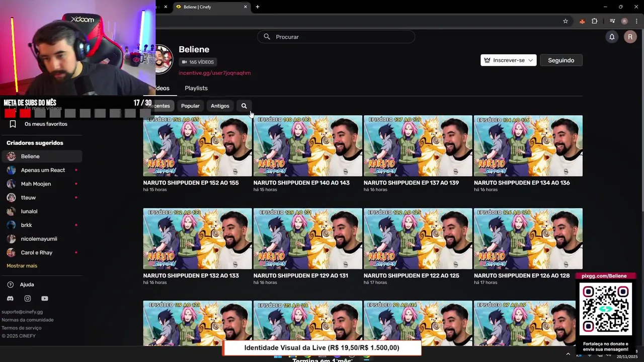Screen dimensions: 644x362
Task: Open Normas da comunidade link
Action: (27, 320)
